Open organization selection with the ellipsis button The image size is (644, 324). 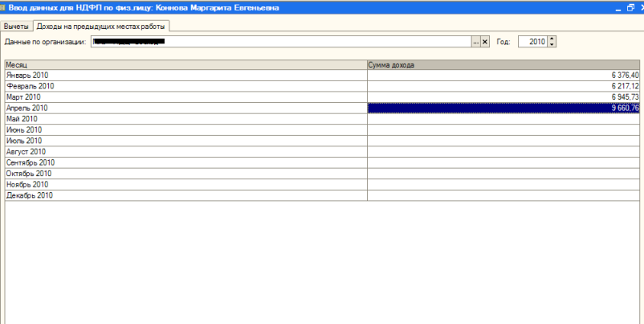click(x=475, y=42)
